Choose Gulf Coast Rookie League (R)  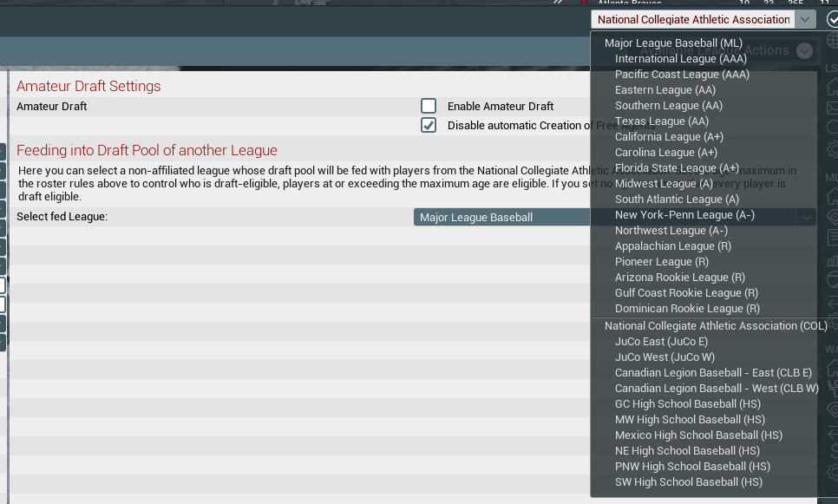click(x=686, y=293)
